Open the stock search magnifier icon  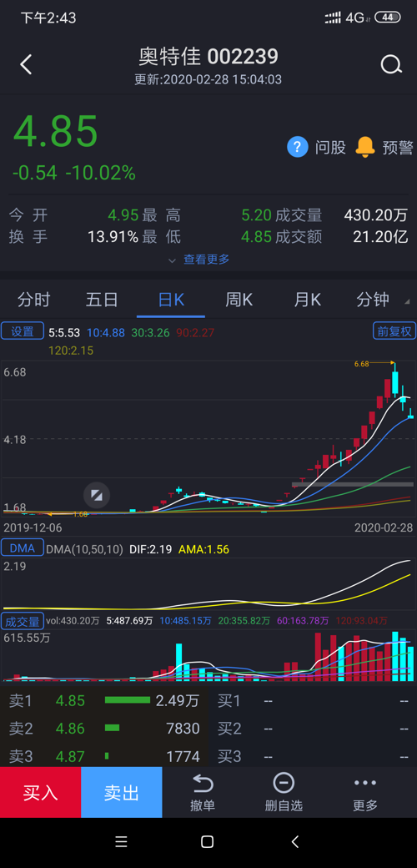pos(391,65)
